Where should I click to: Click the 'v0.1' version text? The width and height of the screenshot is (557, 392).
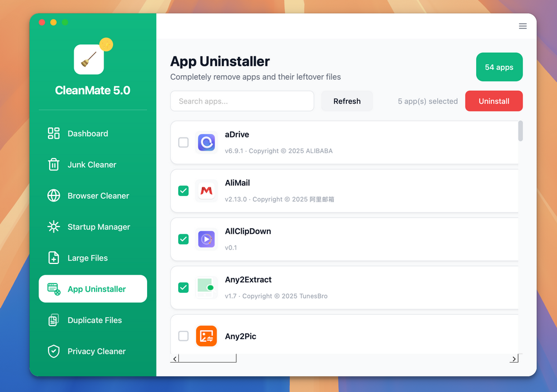231,247
